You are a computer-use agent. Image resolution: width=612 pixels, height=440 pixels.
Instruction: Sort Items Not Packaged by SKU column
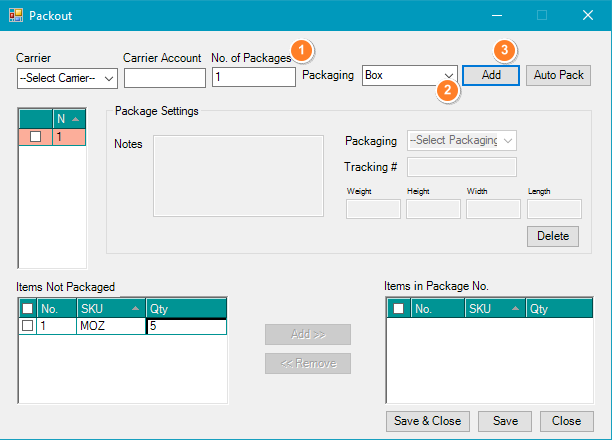pos(110,309)
